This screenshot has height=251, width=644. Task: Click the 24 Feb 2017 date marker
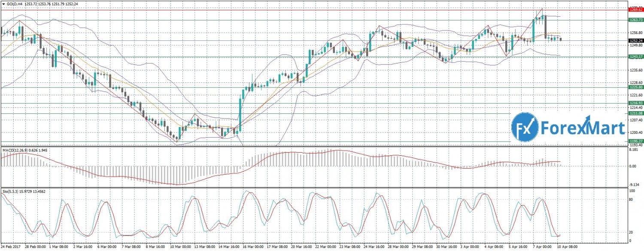(x=11, y=247)
